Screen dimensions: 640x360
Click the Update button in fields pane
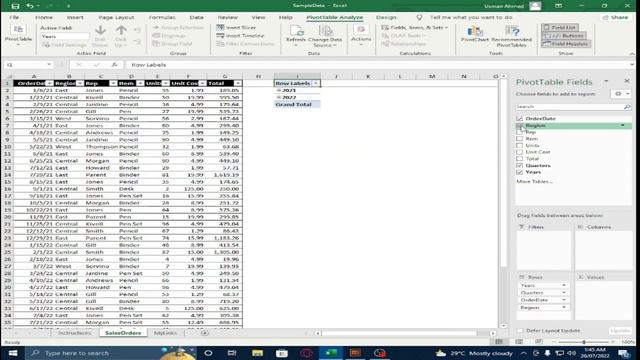tap(620, 331)
